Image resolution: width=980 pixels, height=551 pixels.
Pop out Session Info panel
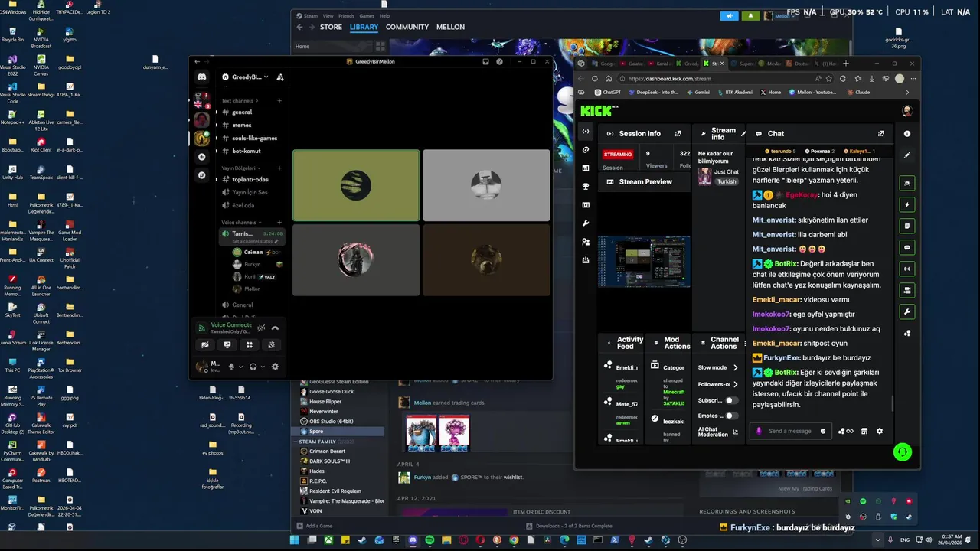[x=678, y=133]
